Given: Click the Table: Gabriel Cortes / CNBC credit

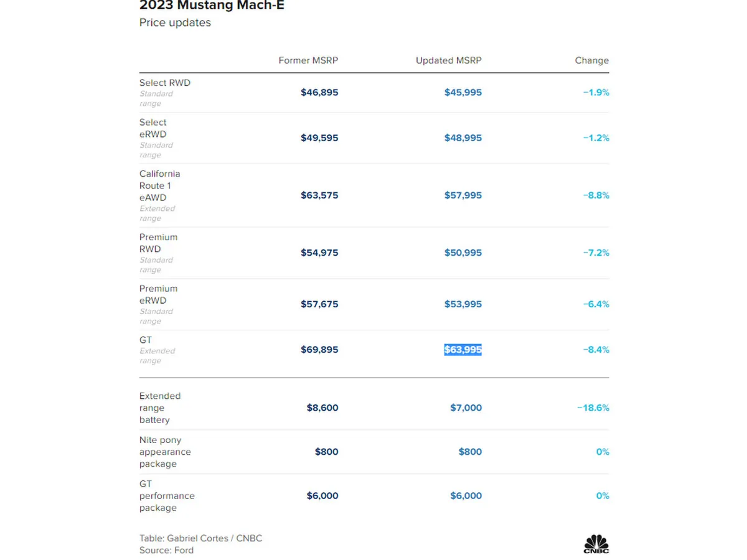Looking at the screenshot, I should [x=200, y=538].
